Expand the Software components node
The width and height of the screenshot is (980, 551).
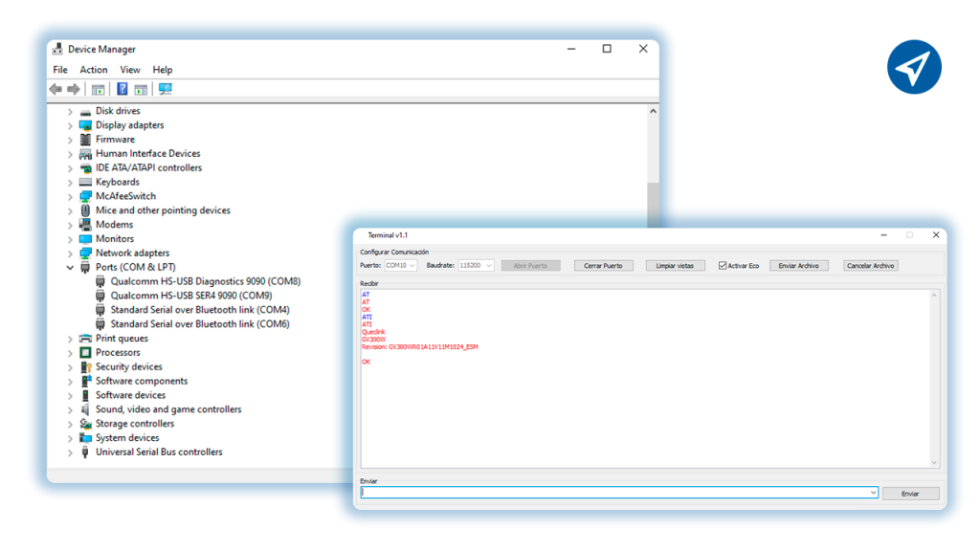(70, 381)
